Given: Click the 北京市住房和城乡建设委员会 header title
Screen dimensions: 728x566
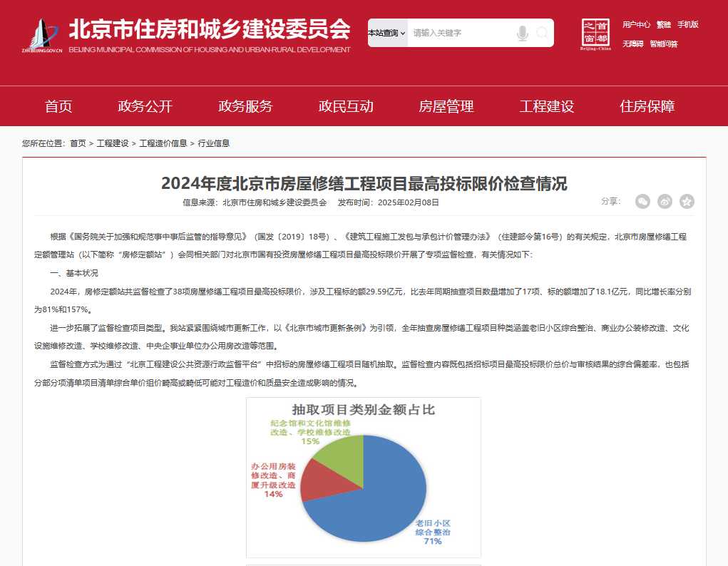Looking at the screenshot, I should coord(210,29).
